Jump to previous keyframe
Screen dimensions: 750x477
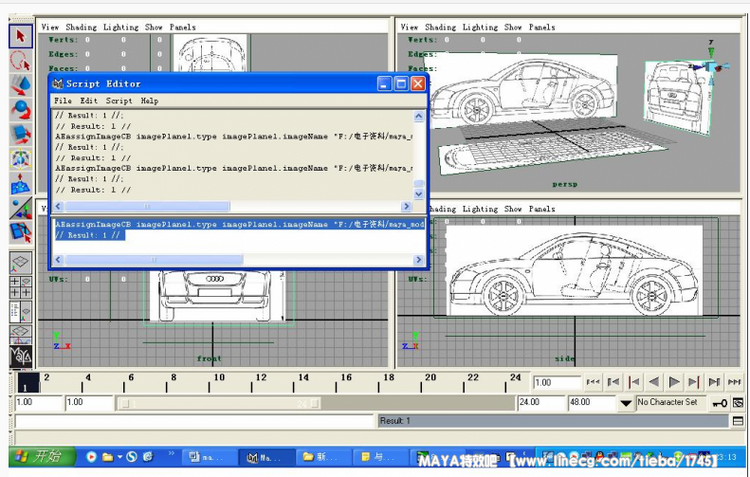coord(634,382)
